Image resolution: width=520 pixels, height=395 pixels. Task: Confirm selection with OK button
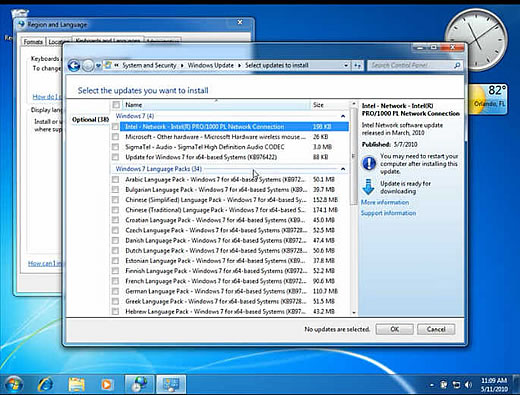pos(395,329)
